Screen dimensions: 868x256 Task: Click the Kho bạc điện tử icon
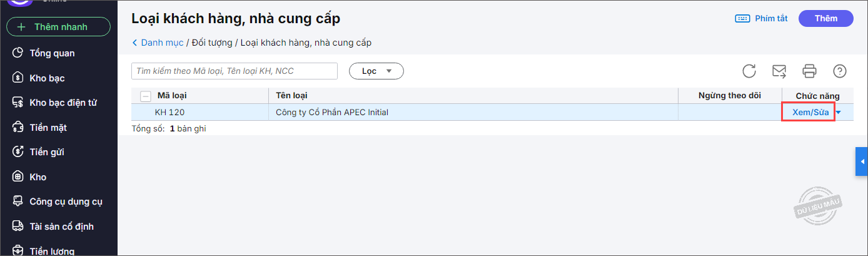click(18, 103)
